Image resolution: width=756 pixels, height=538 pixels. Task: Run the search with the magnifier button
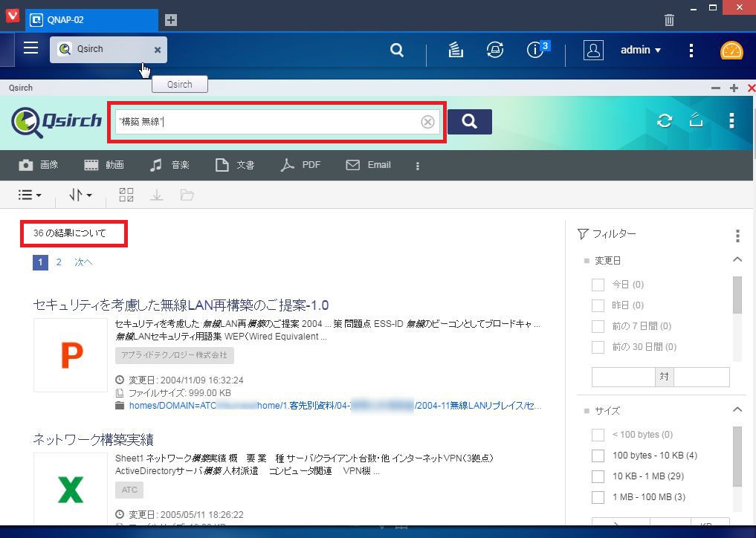tap(470, 121)
